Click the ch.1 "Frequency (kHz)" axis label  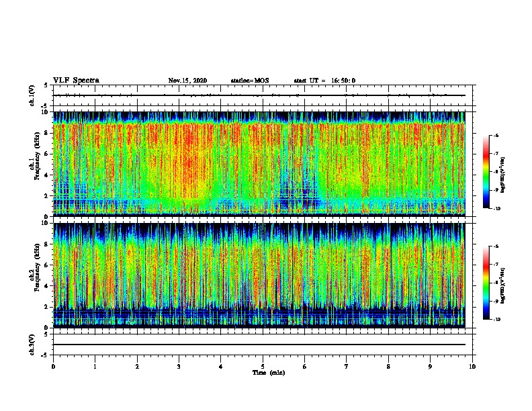36,156
